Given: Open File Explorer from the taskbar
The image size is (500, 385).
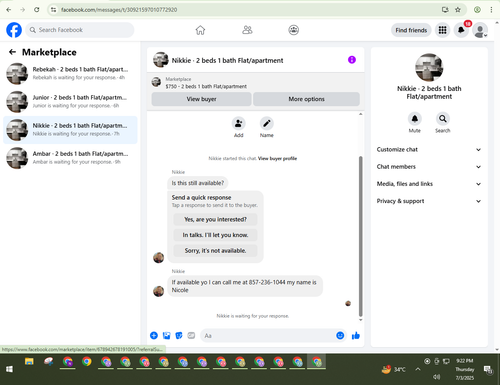Looking at the screenshot, I should click(x=29, y=362).
